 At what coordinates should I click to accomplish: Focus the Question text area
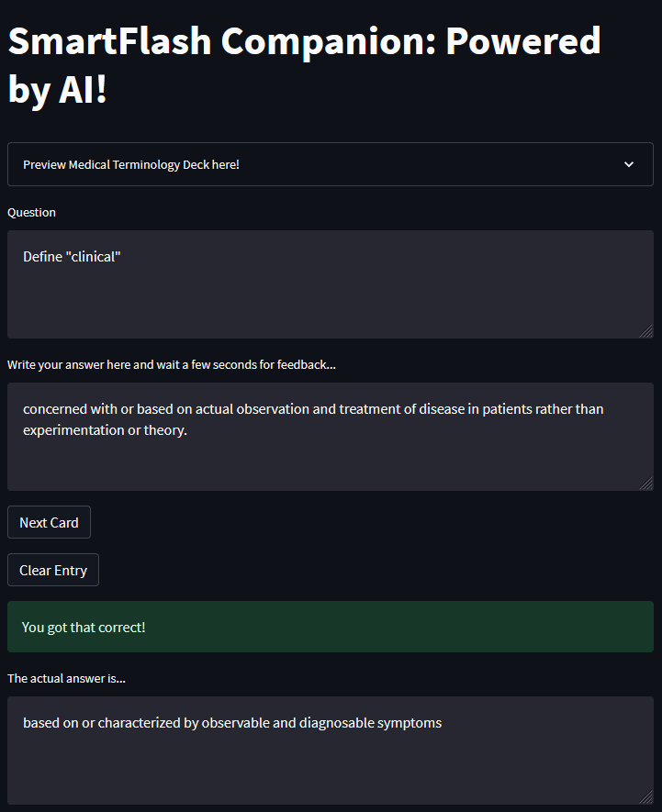tap(331, 284)
